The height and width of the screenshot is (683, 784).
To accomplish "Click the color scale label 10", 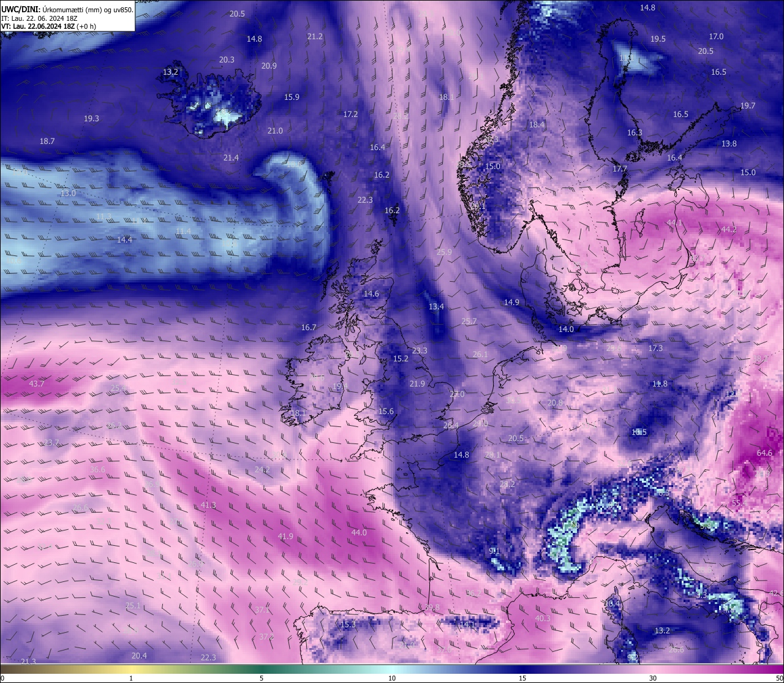I will [392, 678].
